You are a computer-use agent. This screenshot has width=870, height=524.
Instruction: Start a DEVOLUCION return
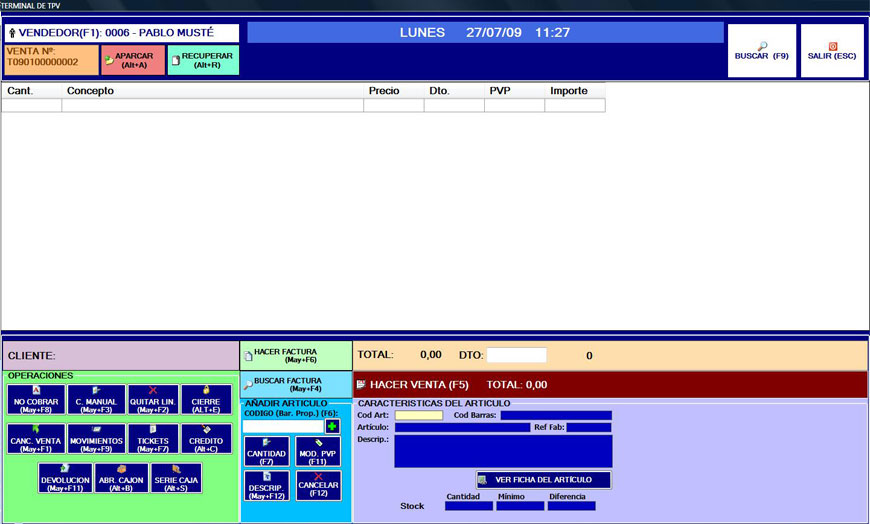tap(66, 478)
